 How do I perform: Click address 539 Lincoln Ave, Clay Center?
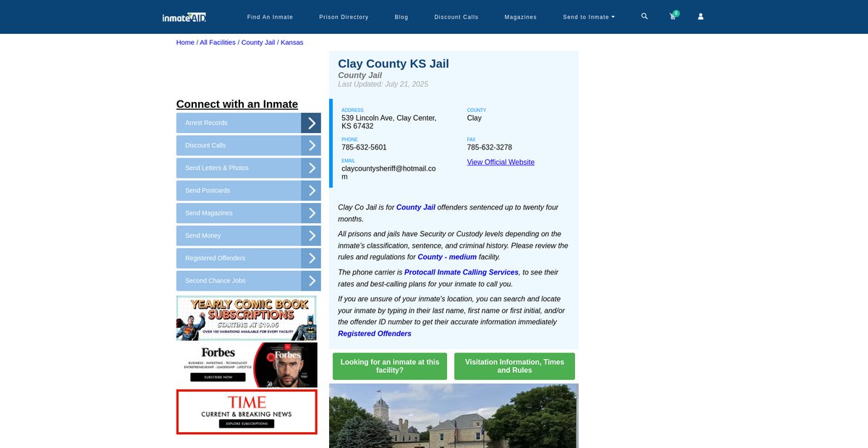(x=388, y=122)
